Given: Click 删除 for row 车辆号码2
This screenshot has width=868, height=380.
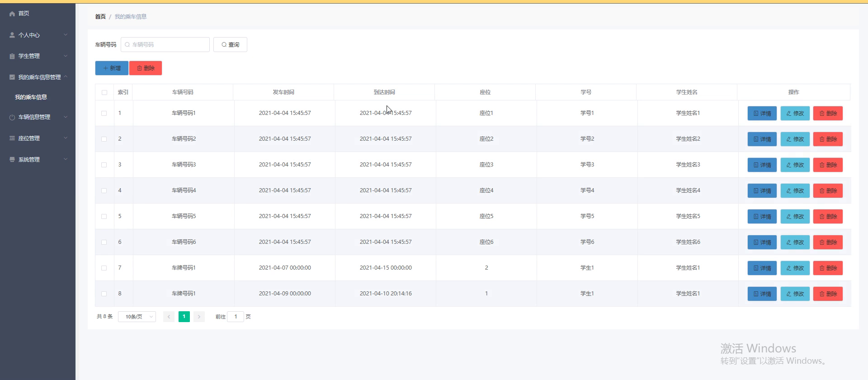Looking at the screenshot, I should click(x=828, y=139).
